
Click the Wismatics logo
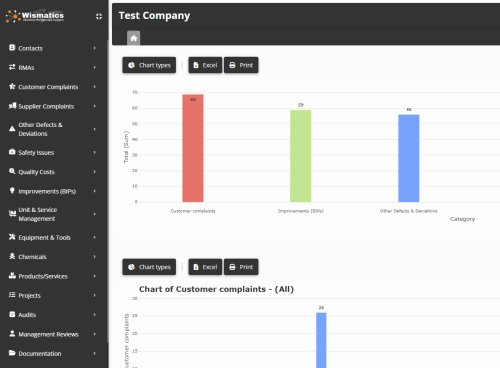35,16
